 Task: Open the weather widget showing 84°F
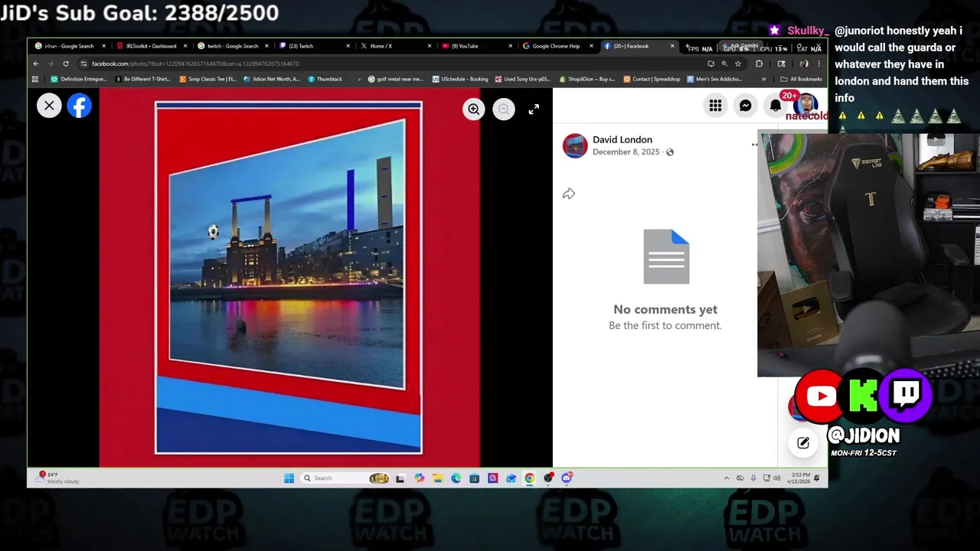click(x=59, y=478)
